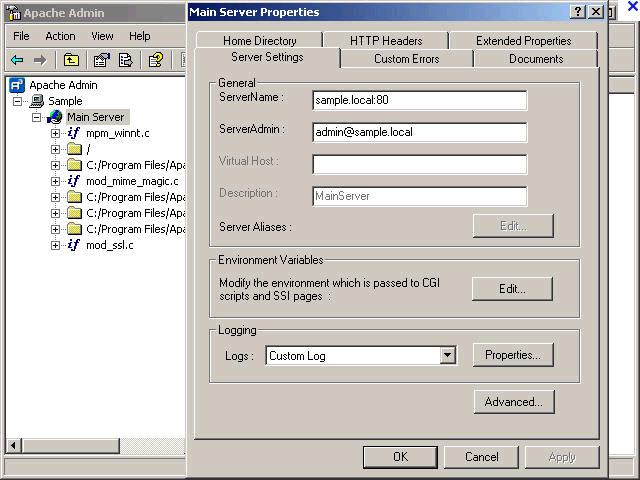640x480 pixels.
Task: Click the Apache Admin root node icon
Action: [17, 85]
